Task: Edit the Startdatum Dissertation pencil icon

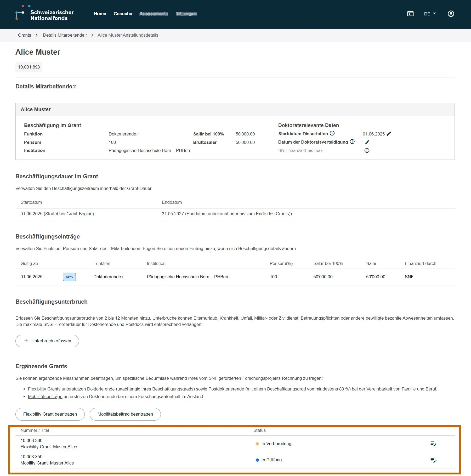Action: pyautogui.click(x=389, y=134)
